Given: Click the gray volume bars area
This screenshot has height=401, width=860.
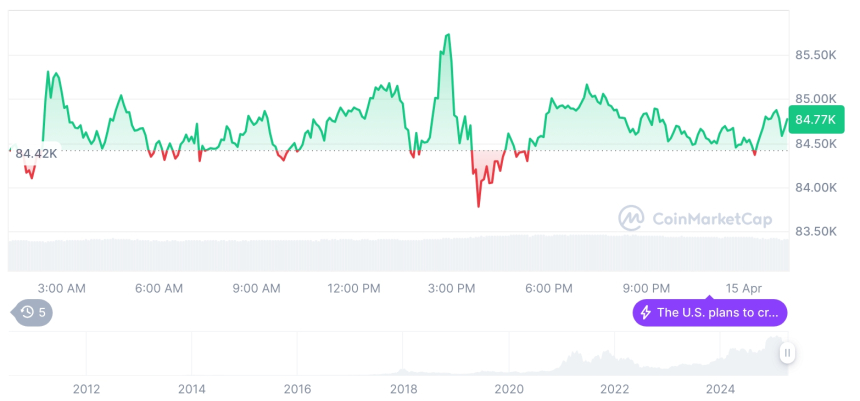Looking at the screenshot, I should [x=400, y=254].
